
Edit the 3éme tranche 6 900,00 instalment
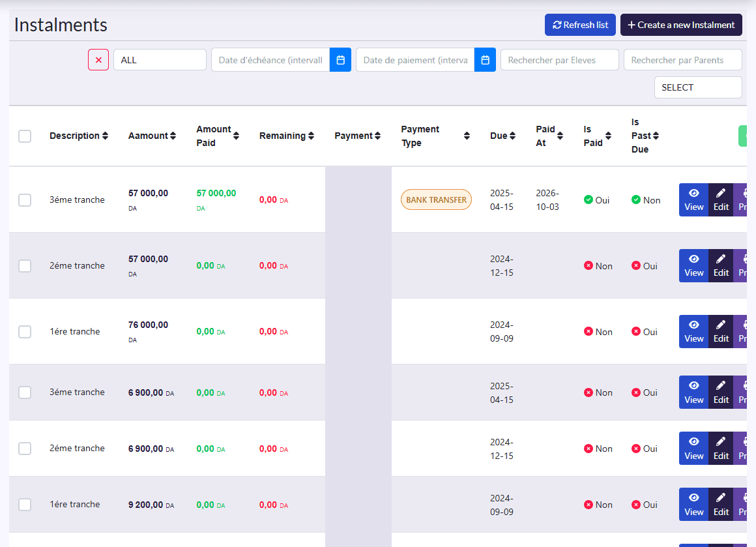tap(721, 392)
